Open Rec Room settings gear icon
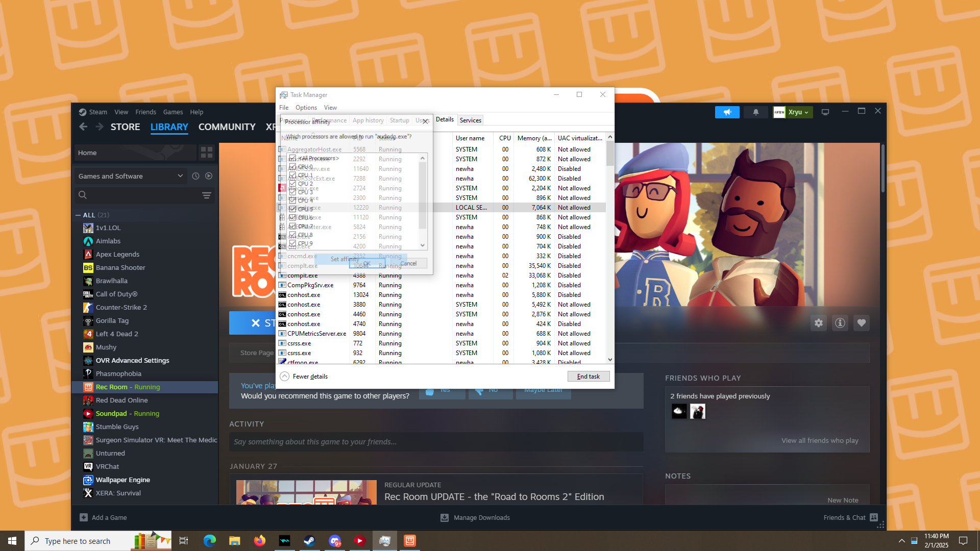This screenshot has height=551, width=980. (x=819, y=323)
